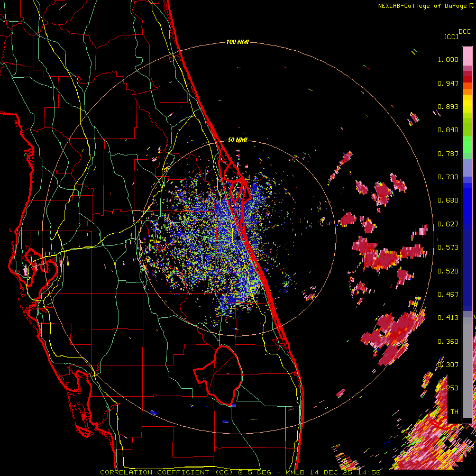The height and width of the screenshot is (476, 476).
Task: Click the 14 DEC 25 date in caption
Action: 331,472
